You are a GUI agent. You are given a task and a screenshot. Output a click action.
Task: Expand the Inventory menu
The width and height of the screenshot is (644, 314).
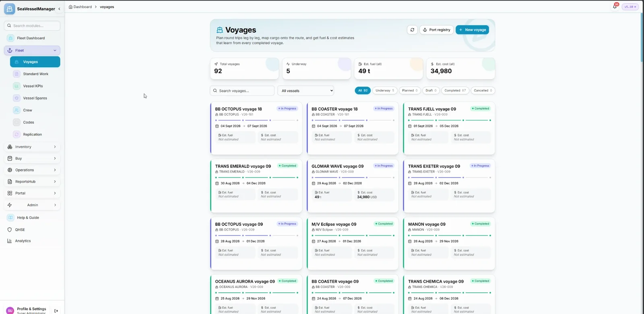32,147
